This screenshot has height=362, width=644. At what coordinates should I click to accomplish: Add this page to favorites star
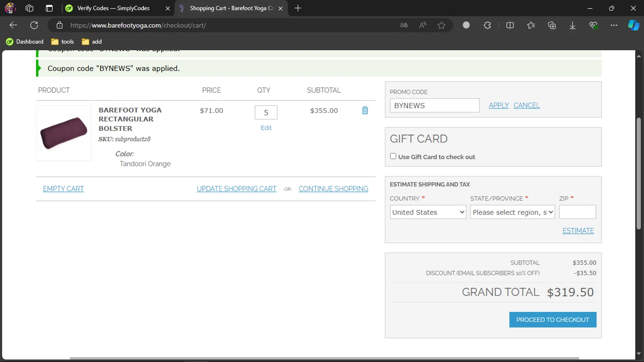point(441,25)
